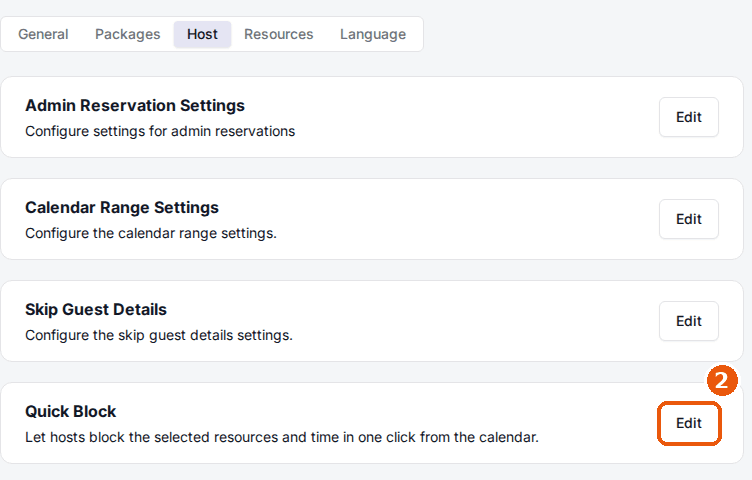Click 'Configure settings for admin reservations' text

pos(160,131)
